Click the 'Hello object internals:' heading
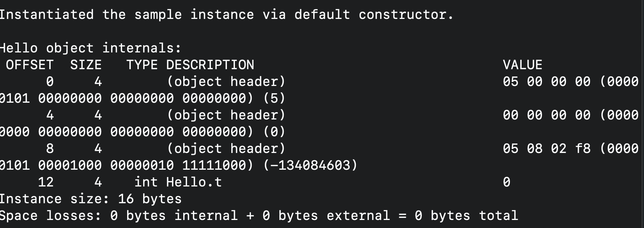 pyautogui.click(x=90, y=48)
